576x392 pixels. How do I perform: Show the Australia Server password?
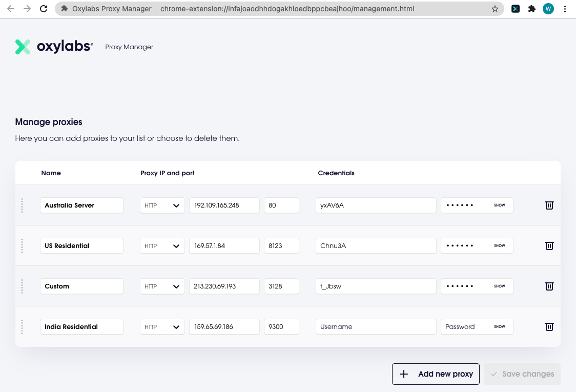tap(499, 205)
